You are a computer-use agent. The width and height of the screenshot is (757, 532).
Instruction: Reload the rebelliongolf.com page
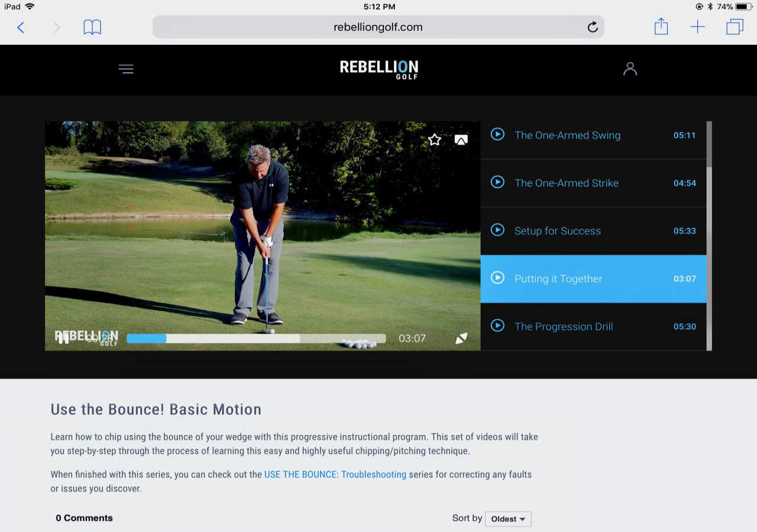pyautogui.click(x=592, y=27)
